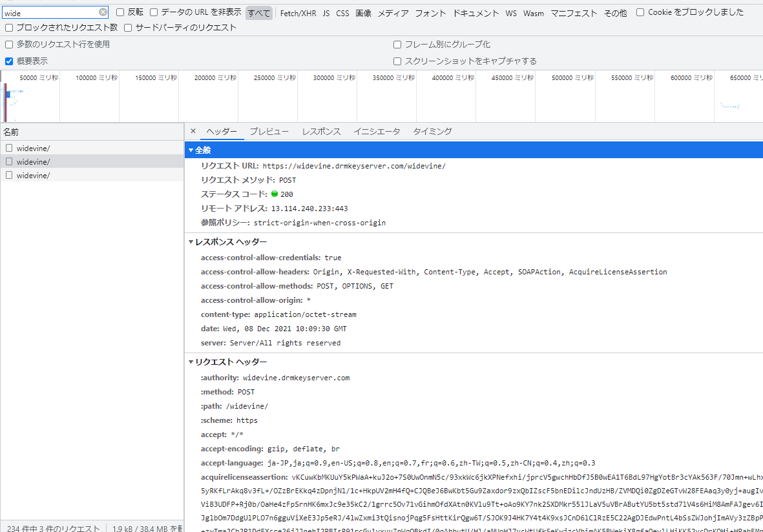Enable スクリーンショットをキャプチャする checkbox
Screen dimensions: 763x532
[x=397, y=61]
